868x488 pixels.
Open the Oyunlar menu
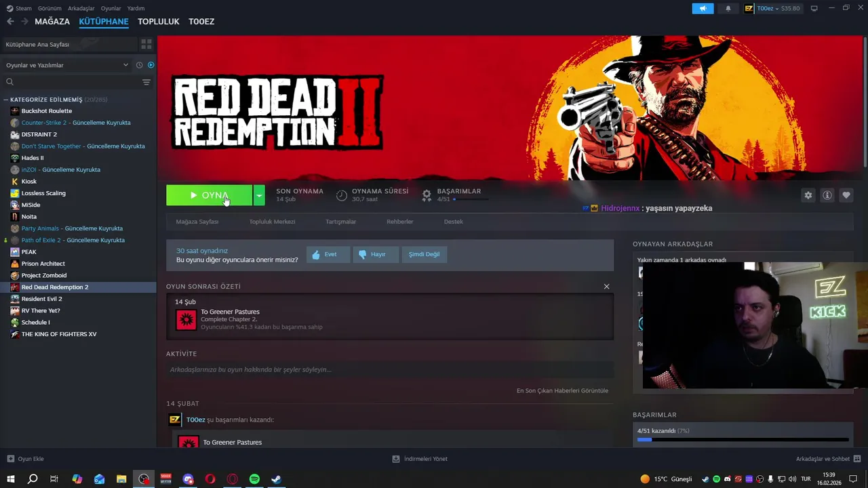click(111, 8)
